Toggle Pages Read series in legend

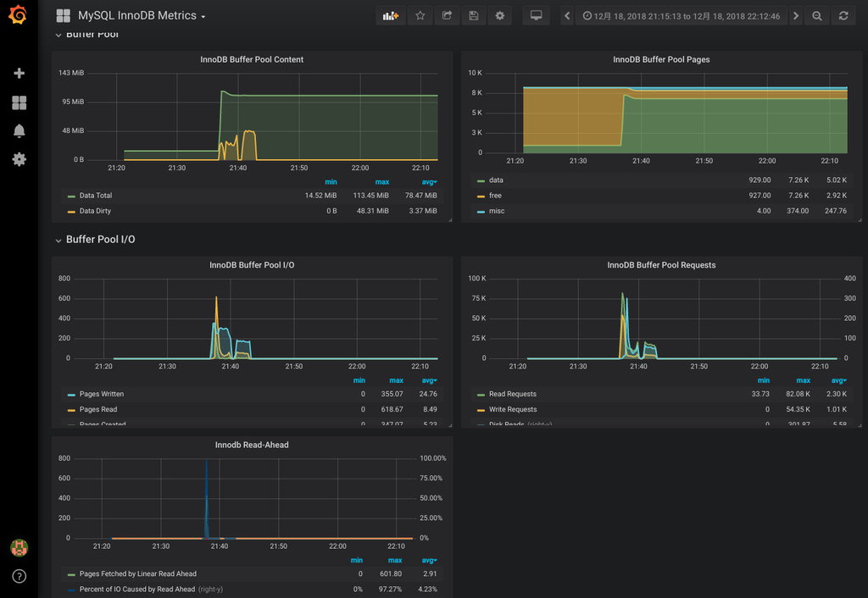pos(98,409)
